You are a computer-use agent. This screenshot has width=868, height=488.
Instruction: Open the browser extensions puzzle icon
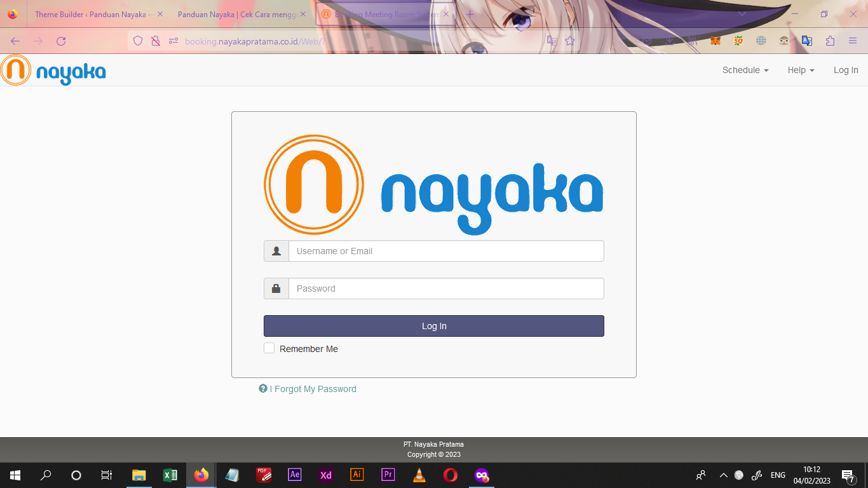click(830, 41)
